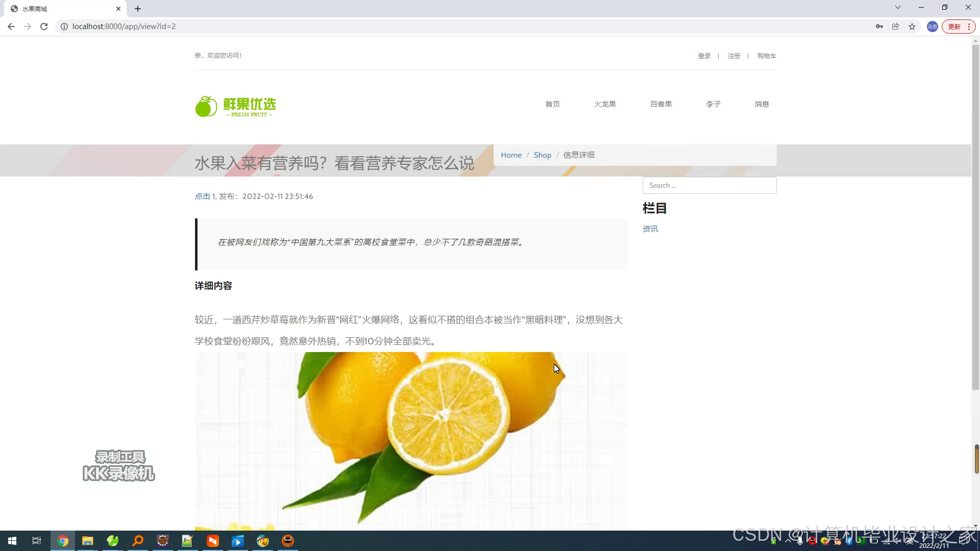Open the green leaf app on taskbar

point(113,541)
